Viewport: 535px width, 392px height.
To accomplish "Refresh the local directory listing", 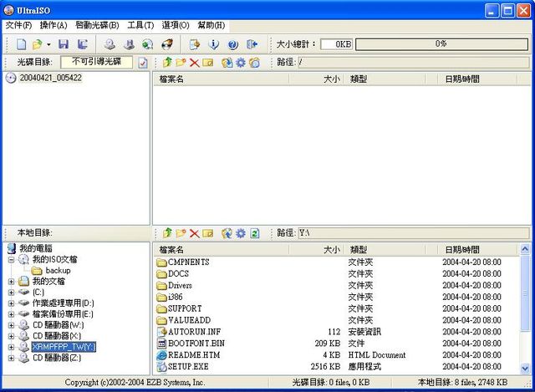I will coord(254,233).
